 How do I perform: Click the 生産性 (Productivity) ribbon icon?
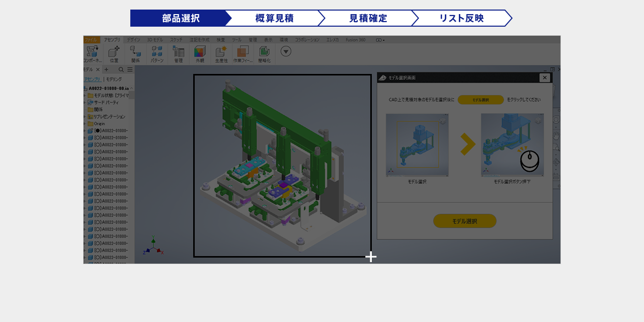click(x=221, y=52)
